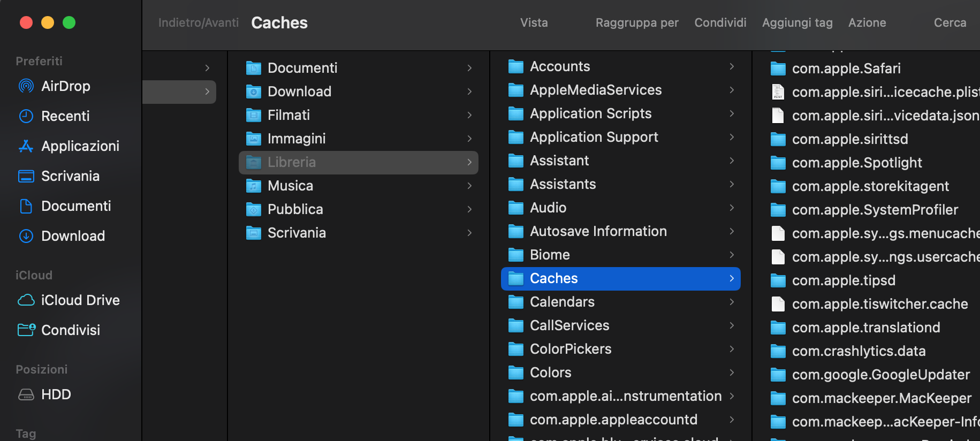
Task: Click the Documenti sidebar document icon
Action: [26, 206]
